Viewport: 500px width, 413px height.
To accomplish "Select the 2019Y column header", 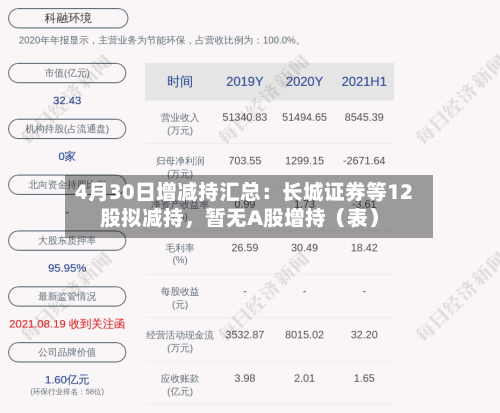I will [x=245, y=82].
